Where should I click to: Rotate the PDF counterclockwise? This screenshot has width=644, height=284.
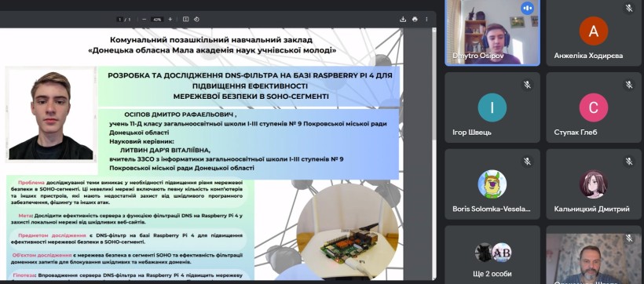pyautogui.click(x=196, y=20)
